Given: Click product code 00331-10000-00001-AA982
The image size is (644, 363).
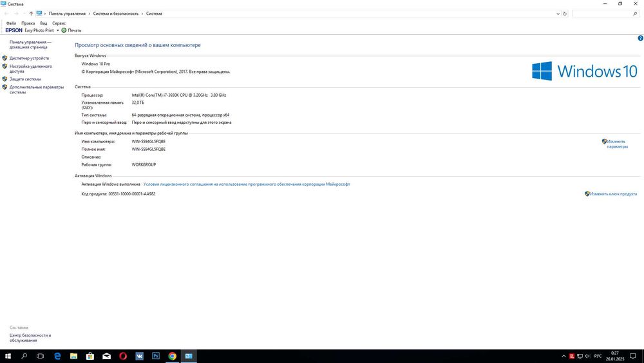Looking at the screenshot, I should click(132, 193).
